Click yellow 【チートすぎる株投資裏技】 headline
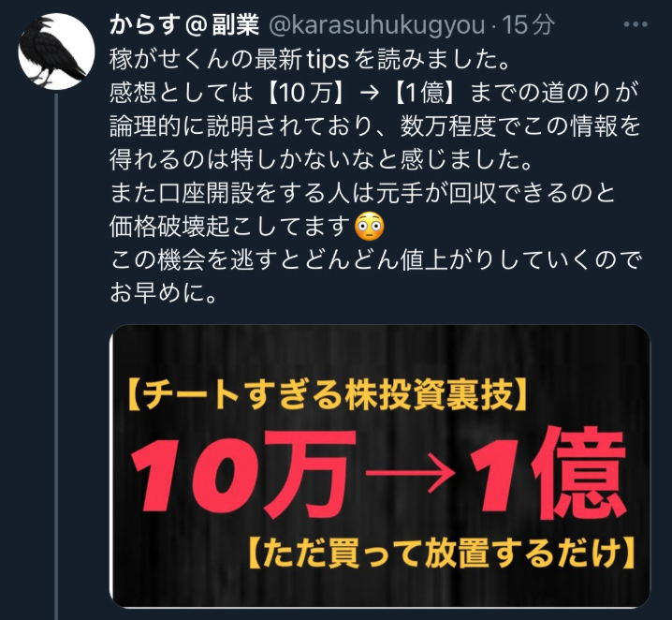Screen dimensions: 672x620 [x=327, y=394]
